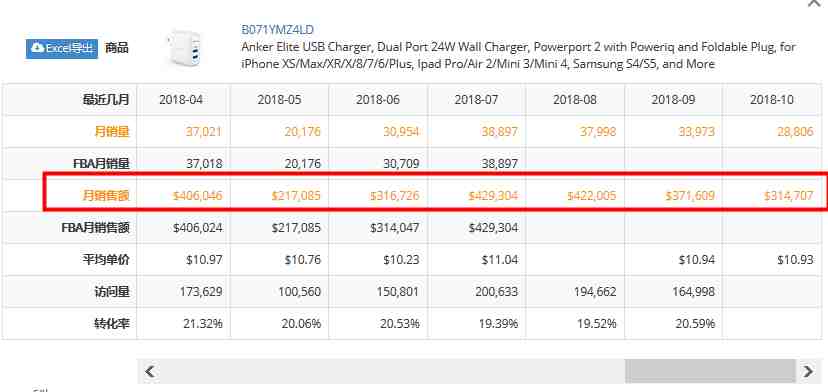Image resolution: width=828 pixels, height=392 pixels.
Task: Click the 2018-07 column header
Action: (476, 100)
